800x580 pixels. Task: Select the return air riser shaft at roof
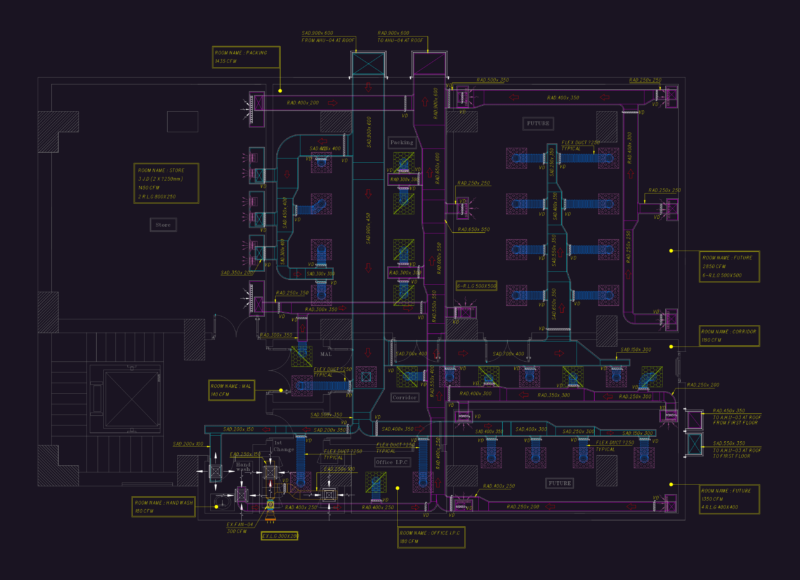tap(430, 64)
